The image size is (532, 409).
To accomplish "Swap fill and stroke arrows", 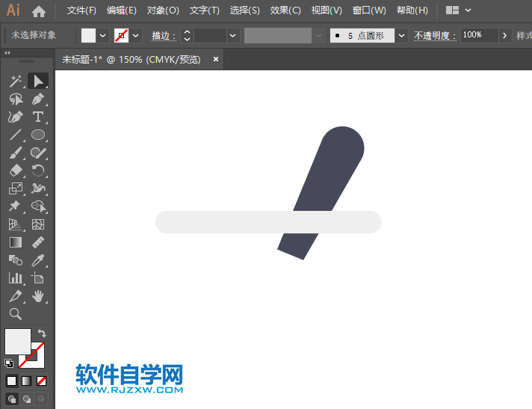I will [42, 333].
